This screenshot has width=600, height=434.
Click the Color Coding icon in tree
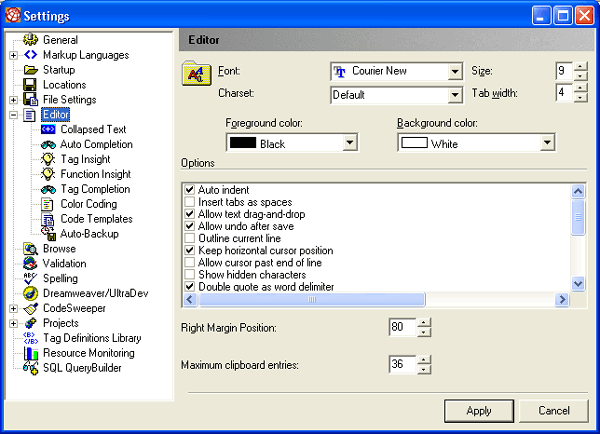pos(48,204)
